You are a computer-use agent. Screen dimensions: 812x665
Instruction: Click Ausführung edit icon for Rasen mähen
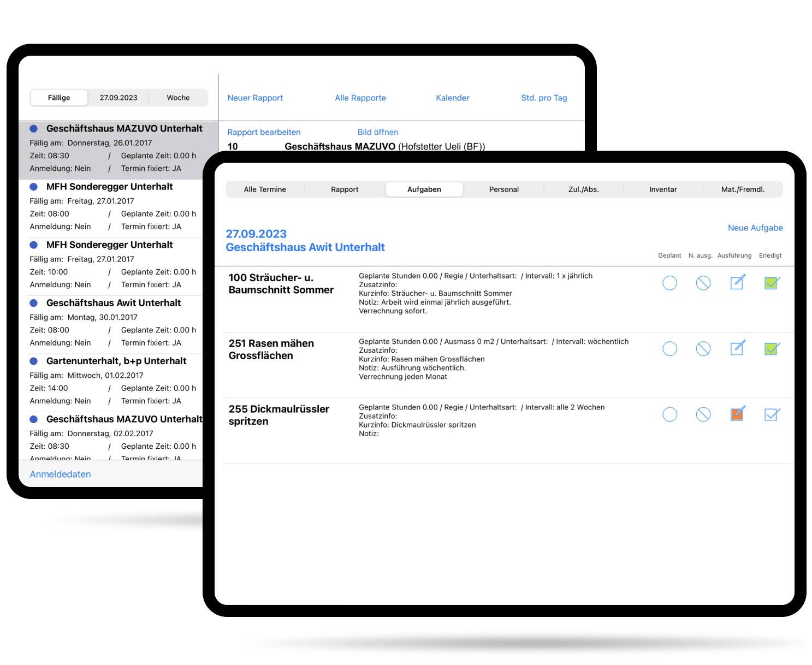point(737,348)
